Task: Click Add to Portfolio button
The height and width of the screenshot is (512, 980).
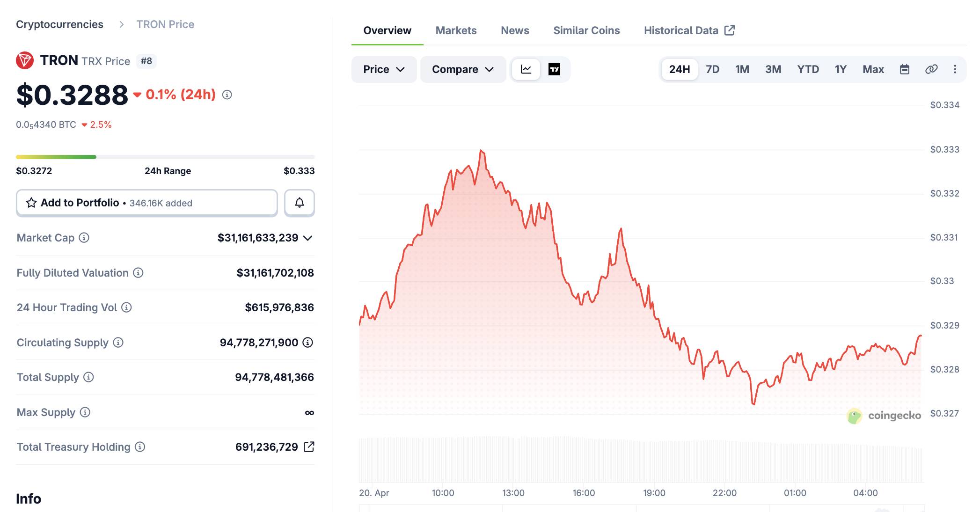Action: (146, 203)
